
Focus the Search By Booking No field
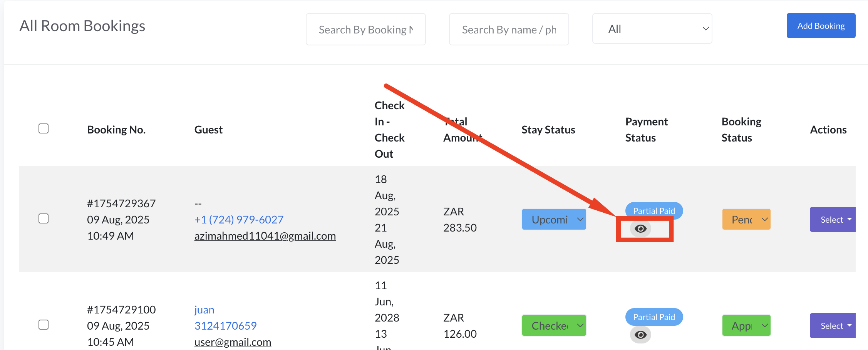click(x=366, y=29)
